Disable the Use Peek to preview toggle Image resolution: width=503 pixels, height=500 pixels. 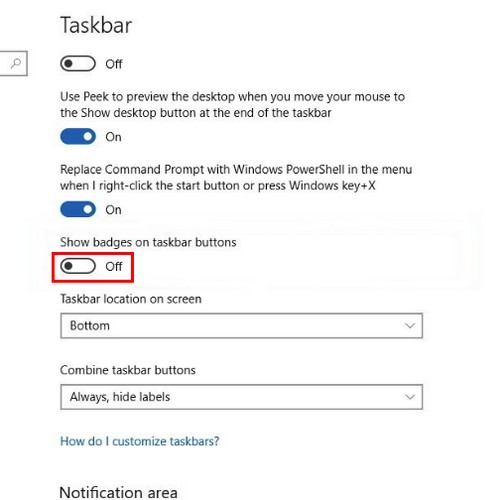[x=78, y=137]
